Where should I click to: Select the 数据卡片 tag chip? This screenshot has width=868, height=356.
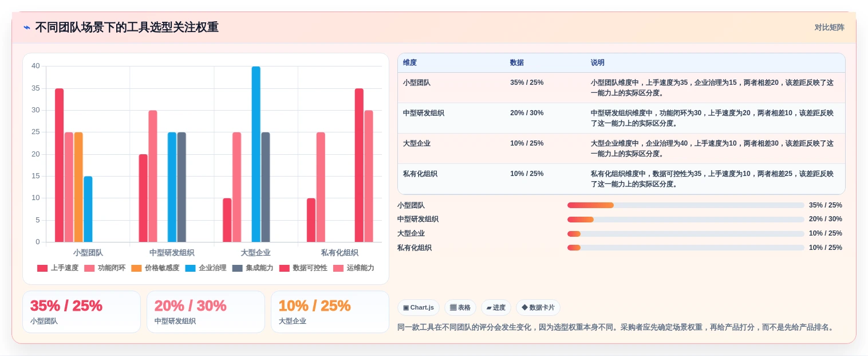[x=538, y=308]
